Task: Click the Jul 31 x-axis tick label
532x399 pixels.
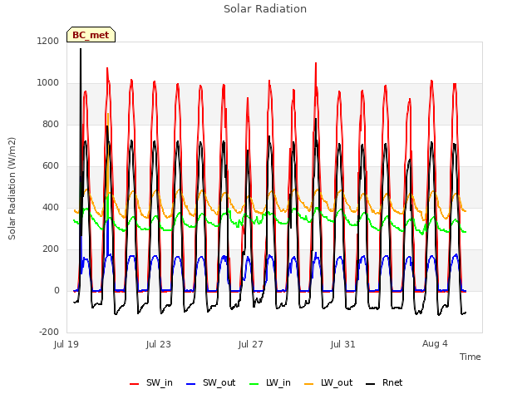Action: pyautogui.click(x=343, y=344)
